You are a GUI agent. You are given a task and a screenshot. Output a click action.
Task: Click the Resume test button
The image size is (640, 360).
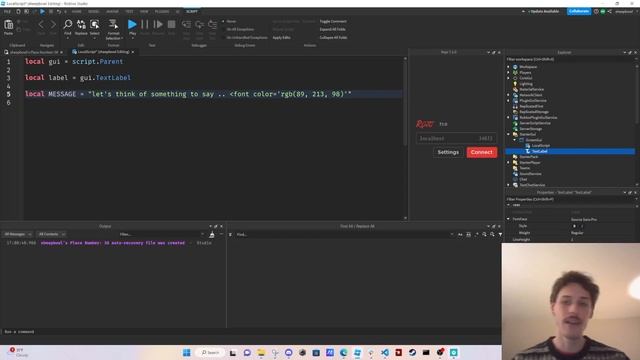click(158, 24)
